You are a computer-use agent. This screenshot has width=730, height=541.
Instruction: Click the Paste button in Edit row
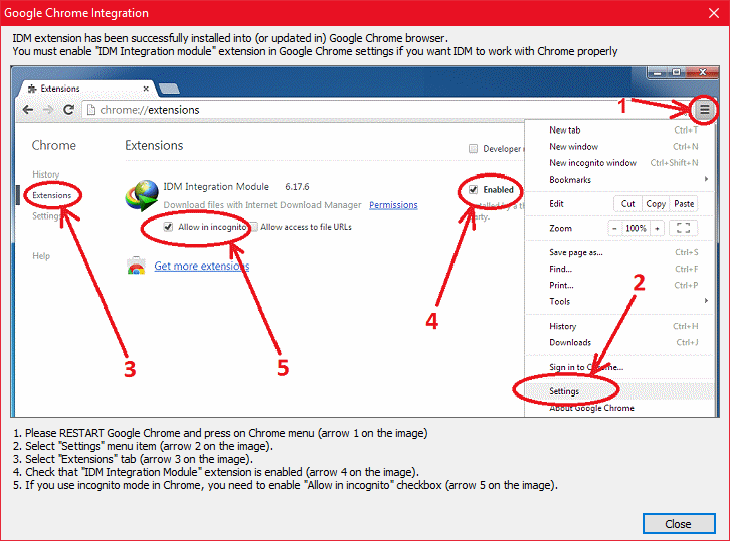(684, 203)
